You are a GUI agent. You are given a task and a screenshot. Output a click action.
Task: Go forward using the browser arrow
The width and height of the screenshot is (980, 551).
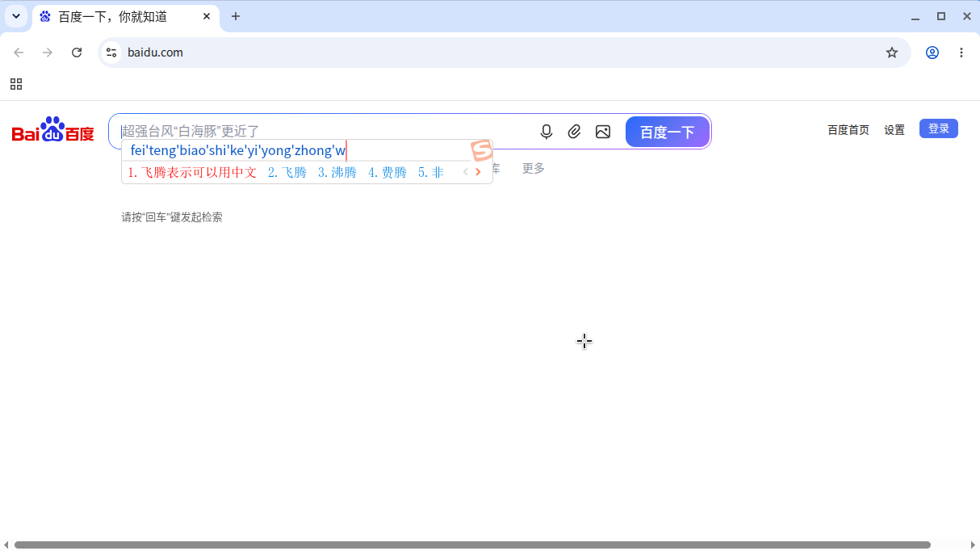click(x=48, y=53)
